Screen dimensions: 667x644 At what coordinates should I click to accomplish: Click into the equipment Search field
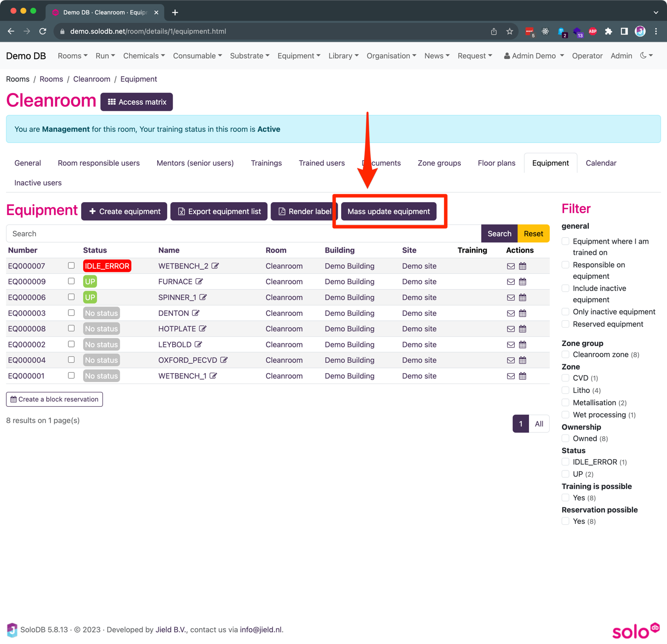coord(243,234)
